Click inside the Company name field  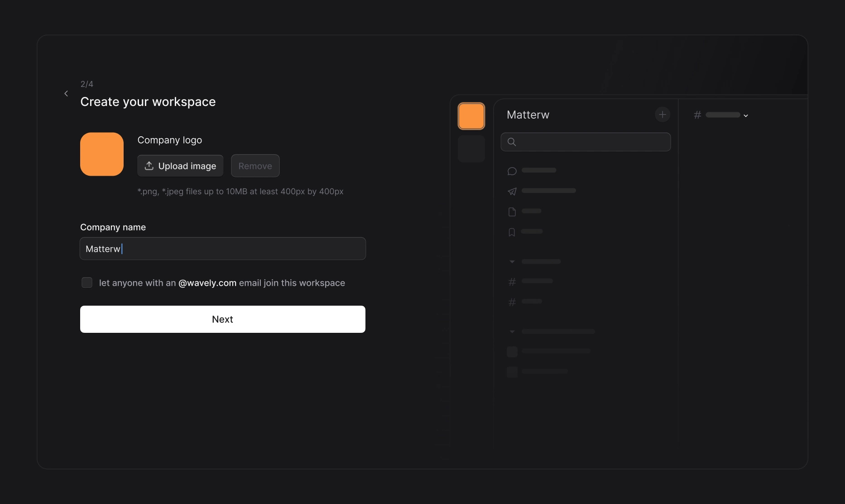(x=222, y=248)
